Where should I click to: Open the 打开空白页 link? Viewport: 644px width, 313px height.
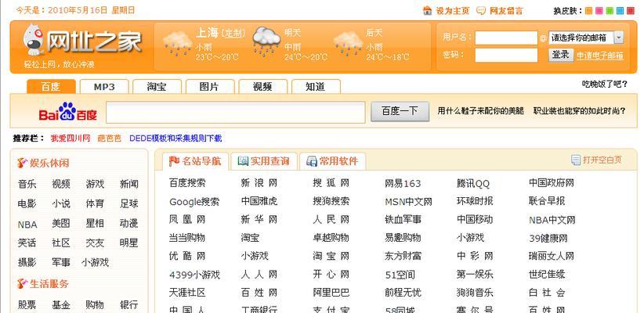point(602,160)
